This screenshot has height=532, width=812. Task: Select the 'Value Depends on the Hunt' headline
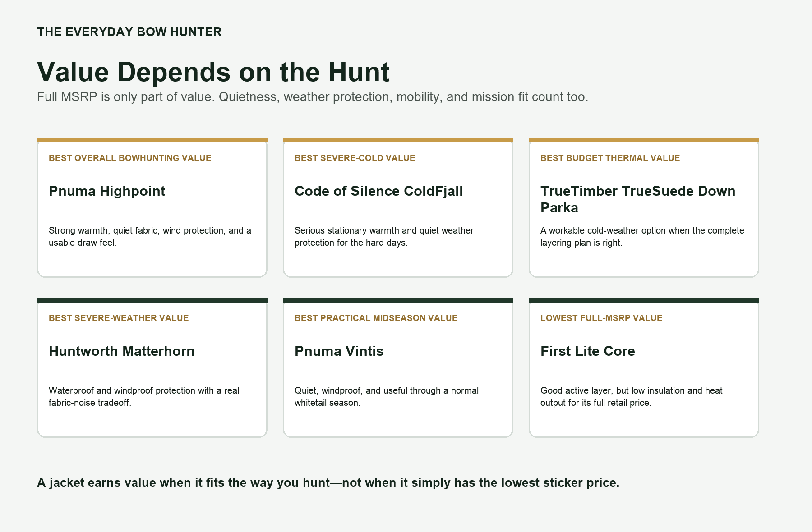pyautogui.click(x=213, y=72)
